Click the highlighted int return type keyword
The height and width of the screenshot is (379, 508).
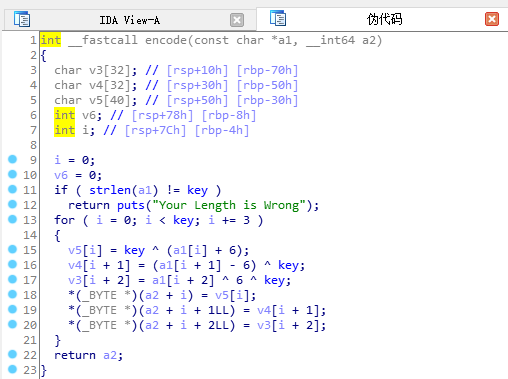click(51, 40)
